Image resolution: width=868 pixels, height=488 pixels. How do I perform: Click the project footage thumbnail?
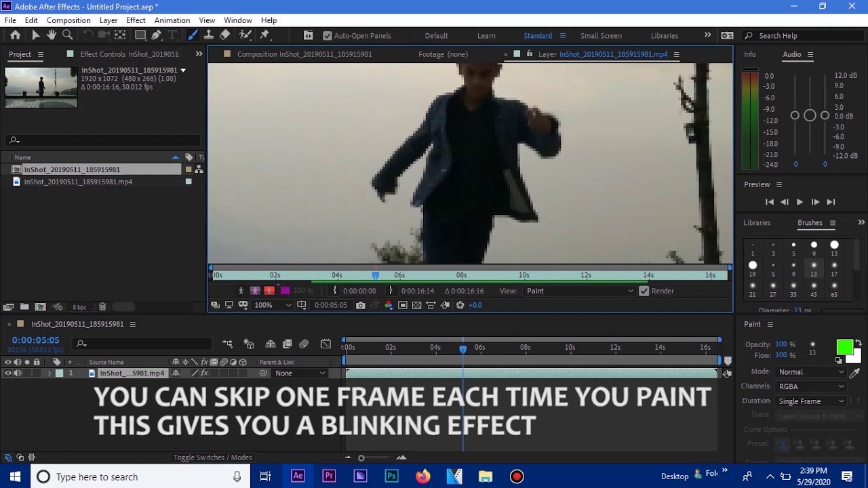point(41,87)
